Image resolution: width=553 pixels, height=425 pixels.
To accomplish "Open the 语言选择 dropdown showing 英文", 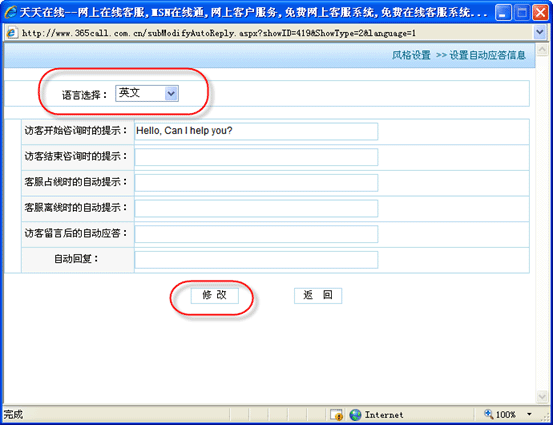I will point(147,93).
